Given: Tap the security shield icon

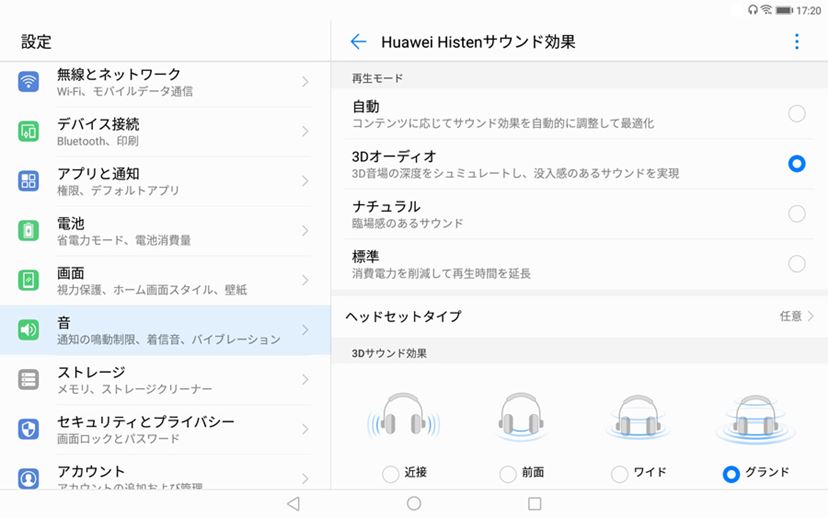Looking at the screenshot, I should [x=29, y=429].
